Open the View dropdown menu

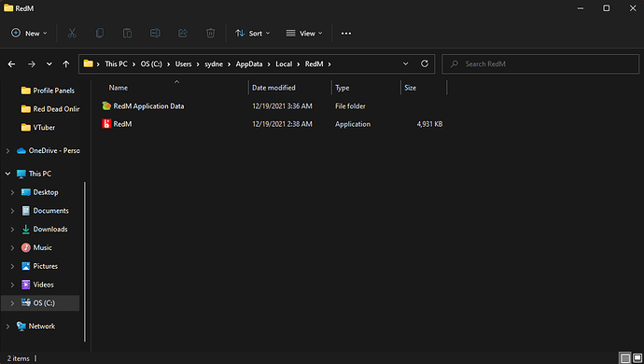(304, 34)
